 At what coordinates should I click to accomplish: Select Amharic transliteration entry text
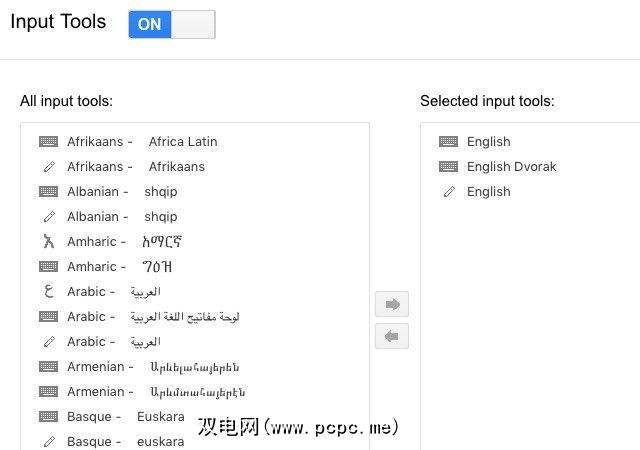click(124, 242)
